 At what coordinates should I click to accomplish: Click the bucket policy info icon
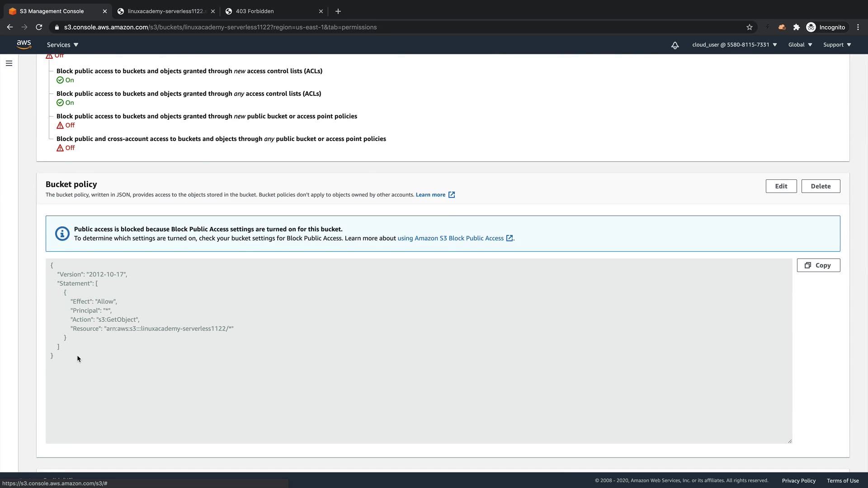(62, 234)
